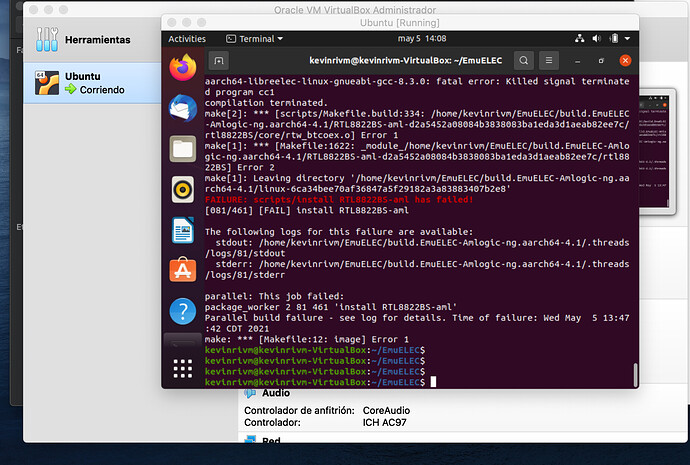This screenshot has width=690, height=465.
Task: Open Ubuntu Software store icon
Action: pos(183,270)
